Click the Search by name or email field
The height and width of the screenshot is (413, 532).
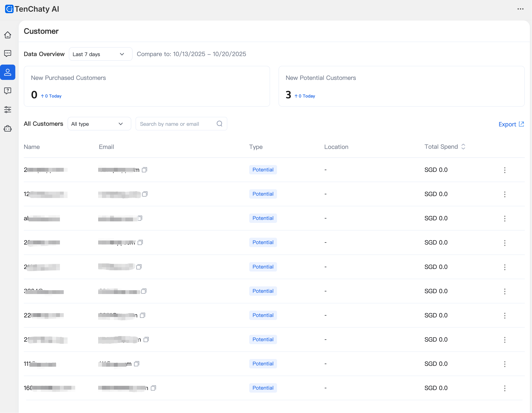pos(175,124)
